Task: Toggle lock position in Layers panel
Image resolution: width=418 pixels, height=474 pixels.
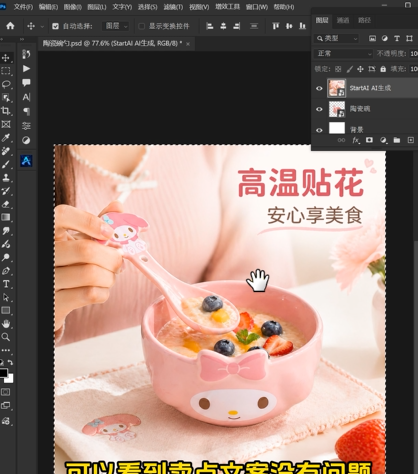Action: tap(360, 69)
